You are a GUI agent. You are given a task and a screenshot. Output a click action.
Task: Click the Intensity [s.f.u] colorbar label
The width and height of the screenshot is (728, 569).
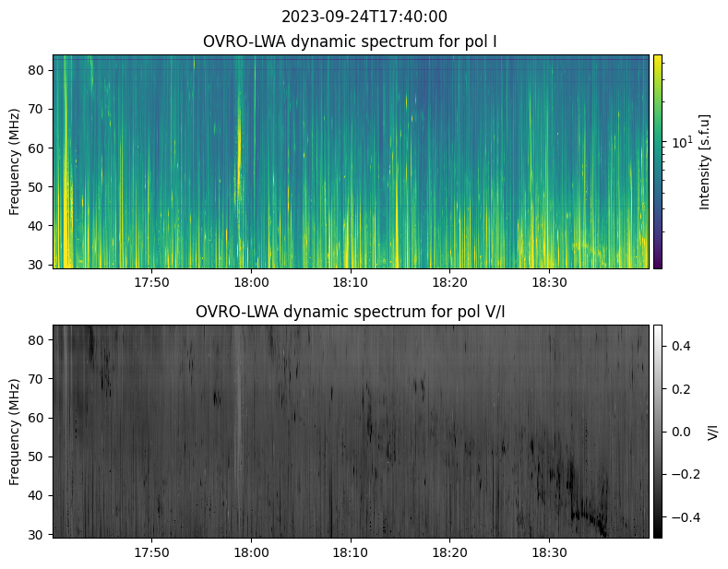(x=706, y=161)
